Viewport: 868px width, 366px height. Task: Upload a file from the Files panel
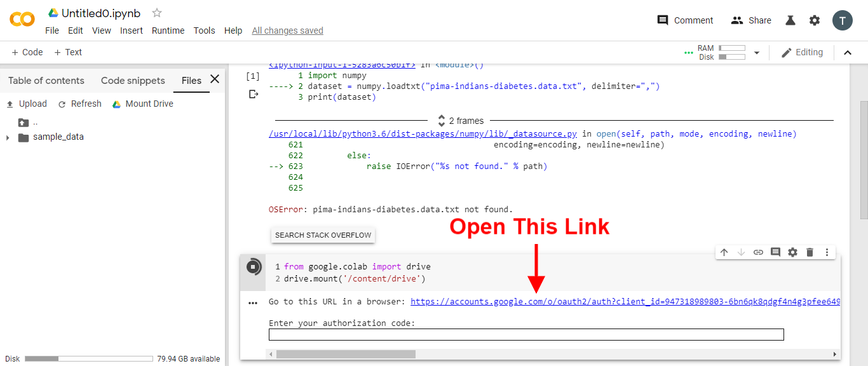click(27, 104)
